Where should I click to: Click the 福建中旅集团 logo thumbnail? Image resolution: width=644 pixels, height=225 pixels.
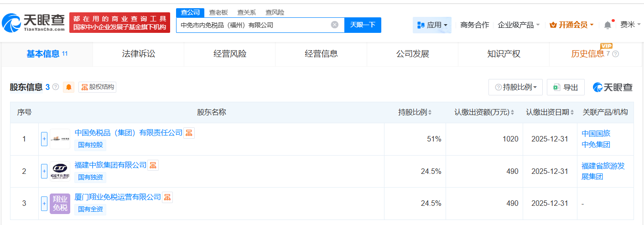click(60, 171)
